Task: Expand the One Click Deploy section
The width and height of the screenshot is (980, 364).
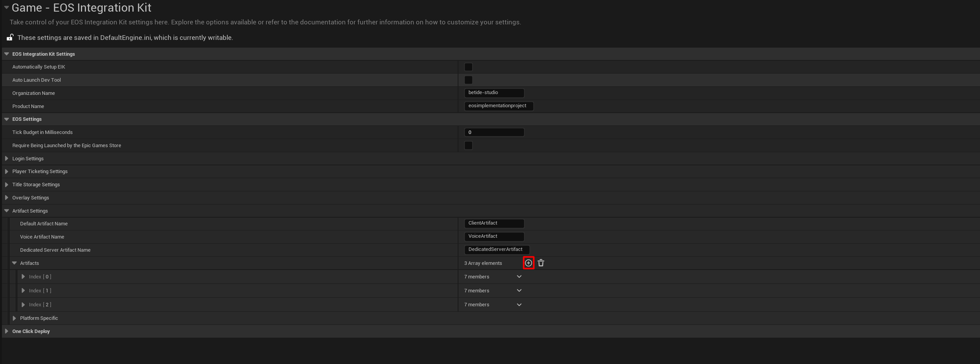Action: click(7, 331)
